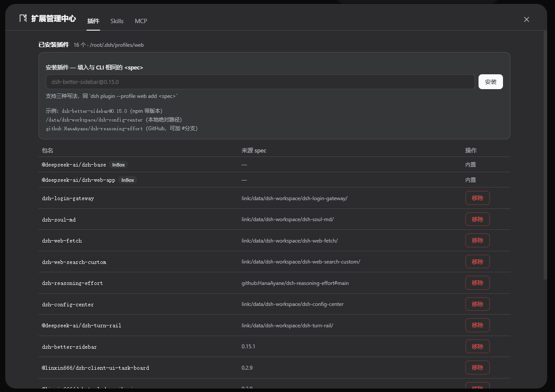Click the 已安装插件 heading
Viewport: 555px width, 392px height.
point(54,45)
